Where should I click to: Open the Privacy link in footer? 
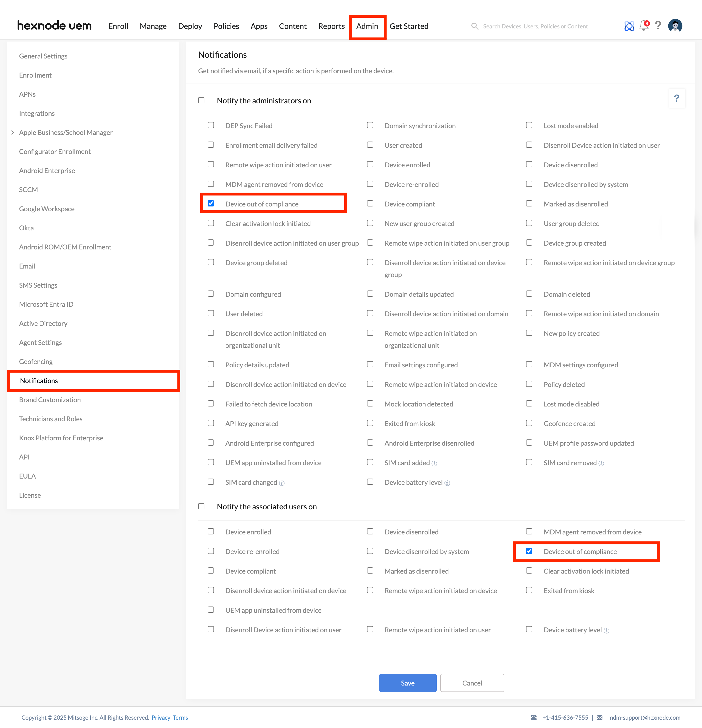tap(161, 717)
